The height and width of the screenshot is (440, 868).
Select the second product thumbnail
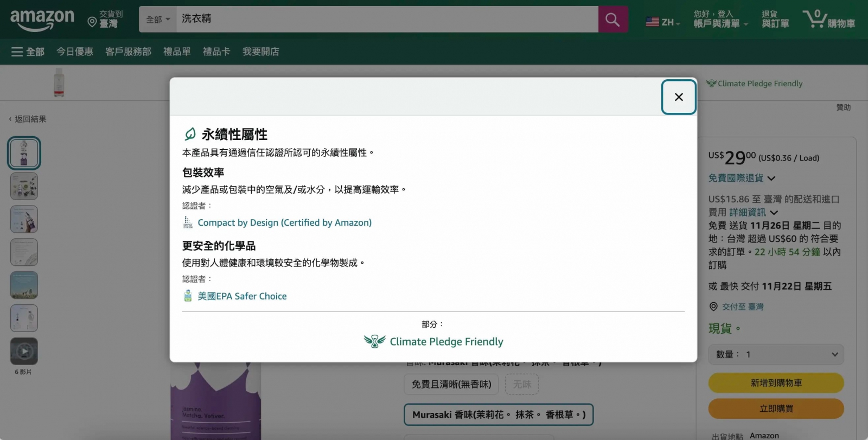24,186
